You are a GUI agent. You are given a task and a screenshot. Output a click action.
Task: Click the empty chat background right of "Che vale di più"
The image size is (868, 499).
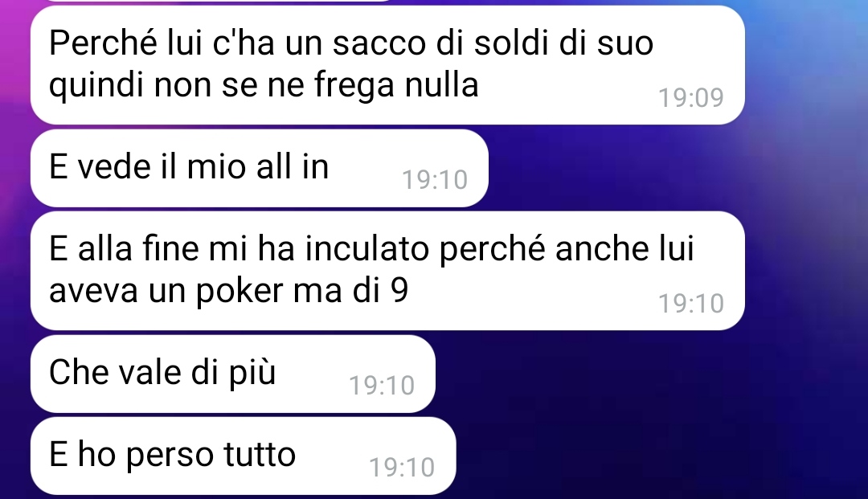pos(637,374)
